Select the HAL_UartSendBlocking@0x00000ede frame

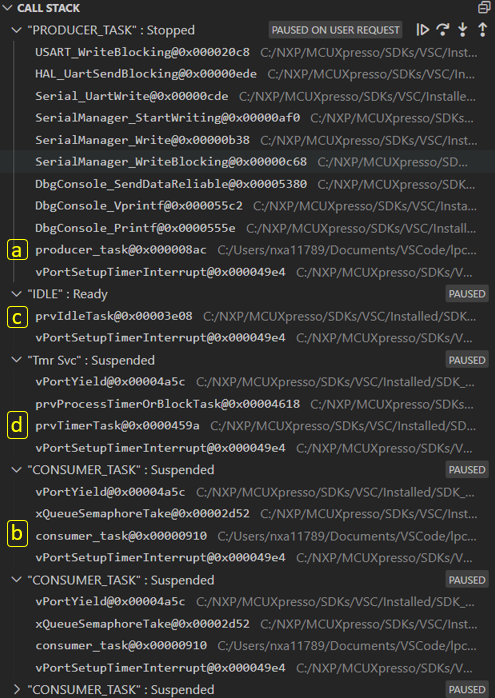coord(248,74)
